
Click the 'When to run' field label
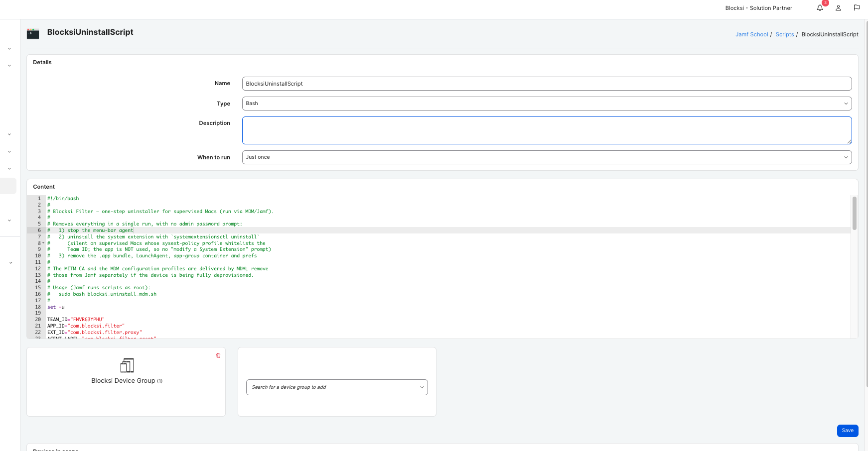click(x=214, y=157)
